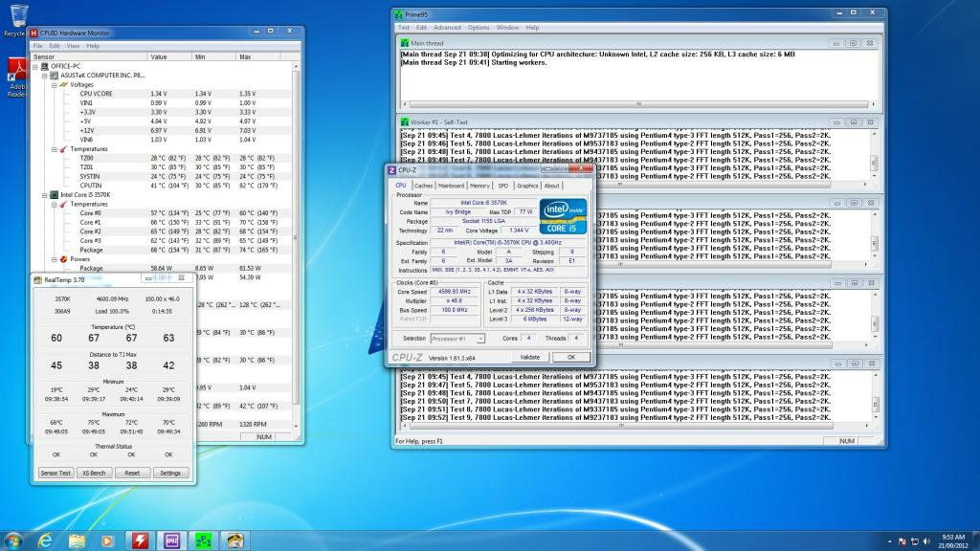The height and width of the screenshot is (551, 980).
Task: Switch to CPU-Z Mainboard tab
Action: [x=451, y=186]
